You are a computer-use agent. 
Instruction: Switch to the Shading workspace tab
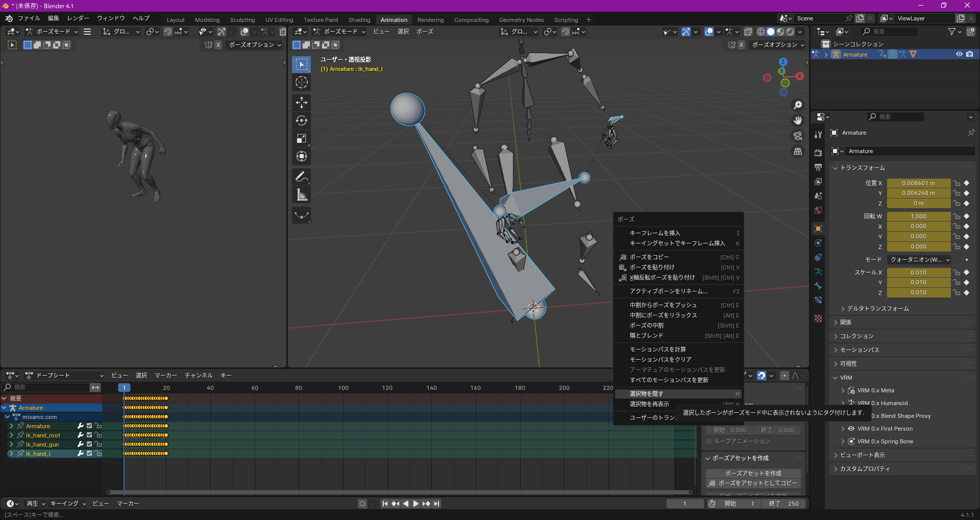tap(359, 20)
